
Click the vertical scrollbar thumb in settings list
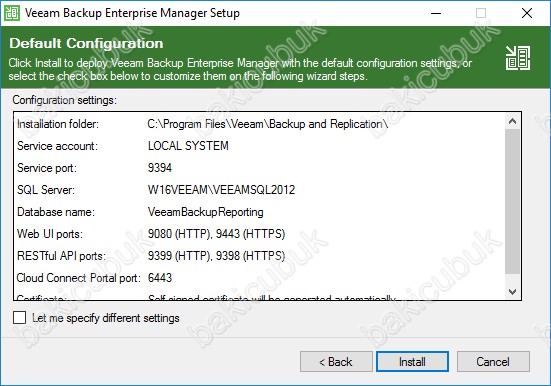click(x=512, y=201)
